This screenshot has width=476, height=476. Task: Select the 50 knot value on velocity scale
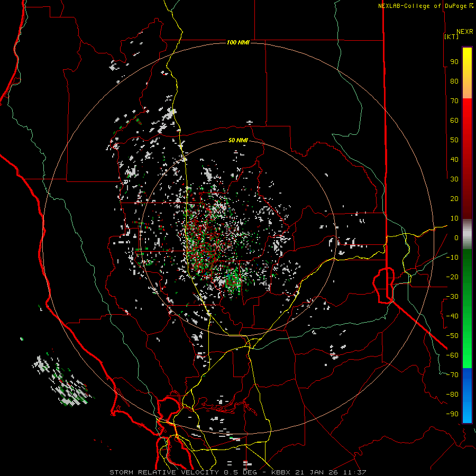pos(454,140)
